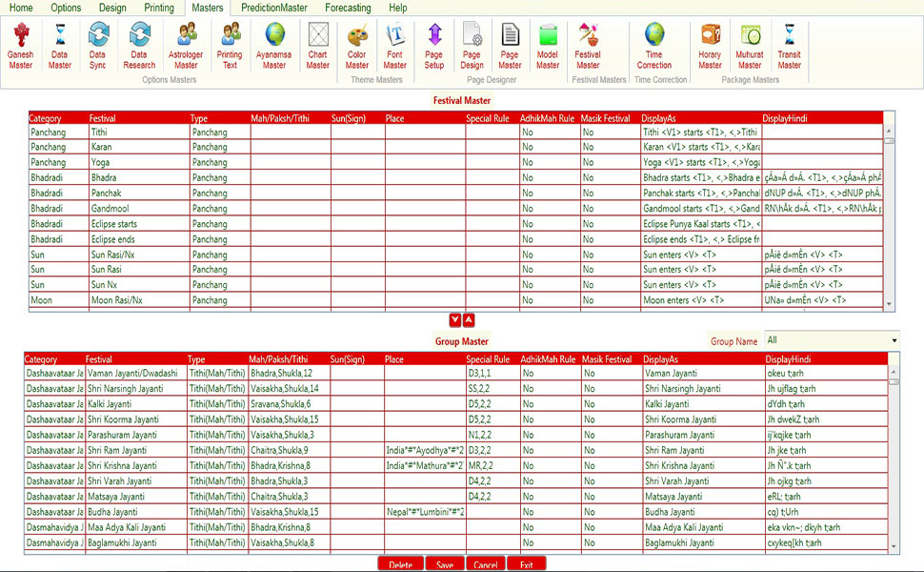This screenshot has height=572, width=924.
Task: Open Festival Master ribbon icon
Action: click(588, 46)
